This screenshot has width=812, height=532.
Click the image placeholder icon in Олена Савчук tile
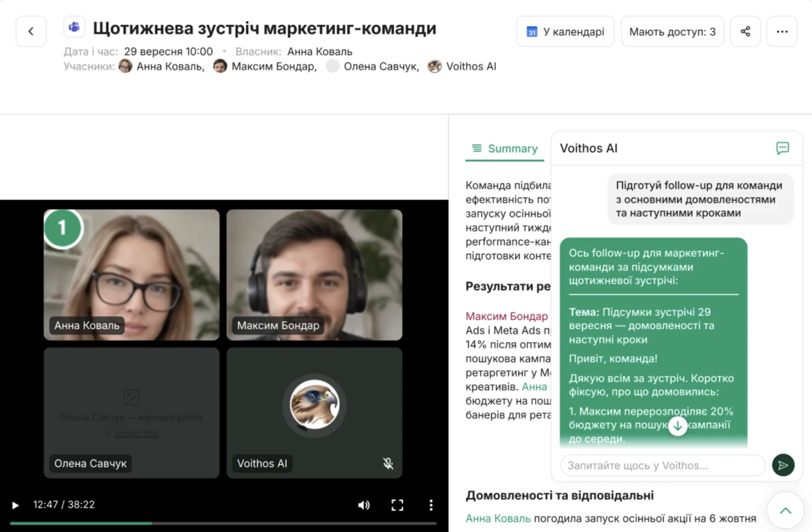pyautogui.click(x=132, y=398)
